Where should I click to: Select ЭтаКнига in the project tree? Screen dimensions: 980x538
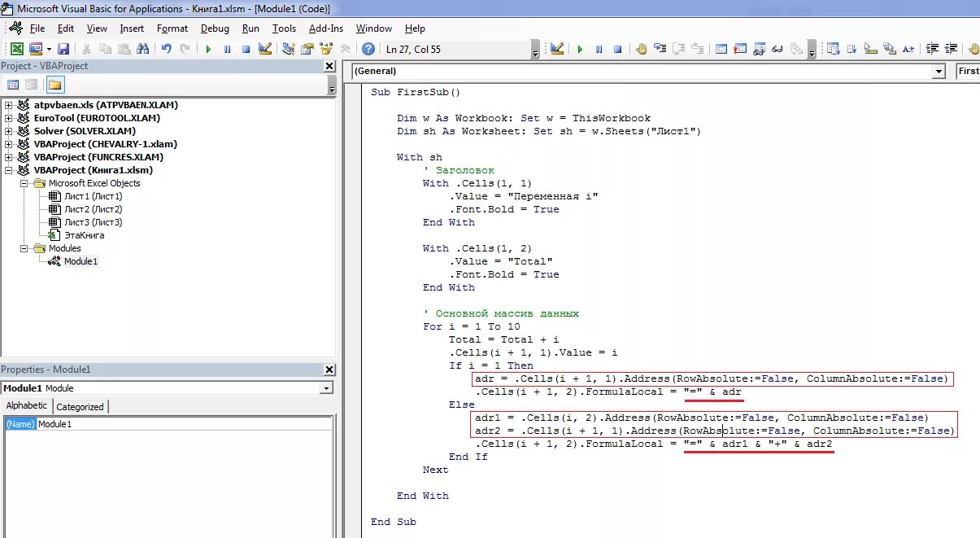tap(76, 235)
